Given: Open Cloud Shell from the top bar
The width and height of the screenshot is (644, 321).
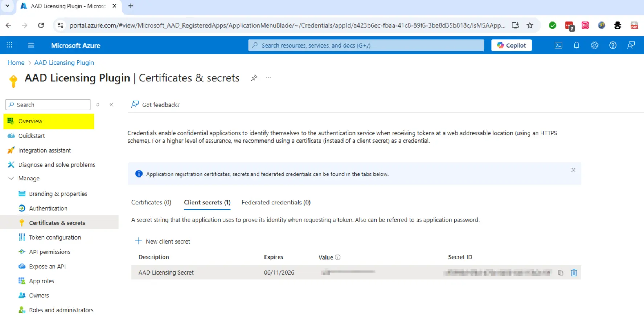Looking at the screenshot, I should point(558,45).
